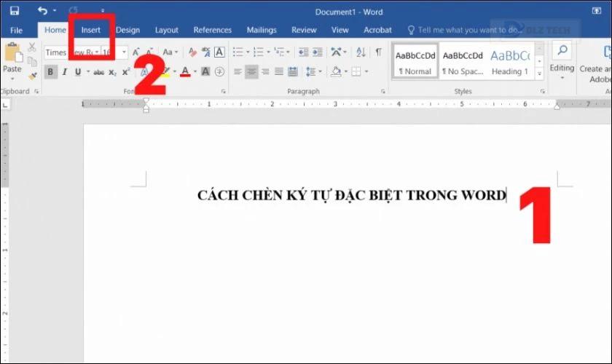Open the Layout tab

point(167,30)
